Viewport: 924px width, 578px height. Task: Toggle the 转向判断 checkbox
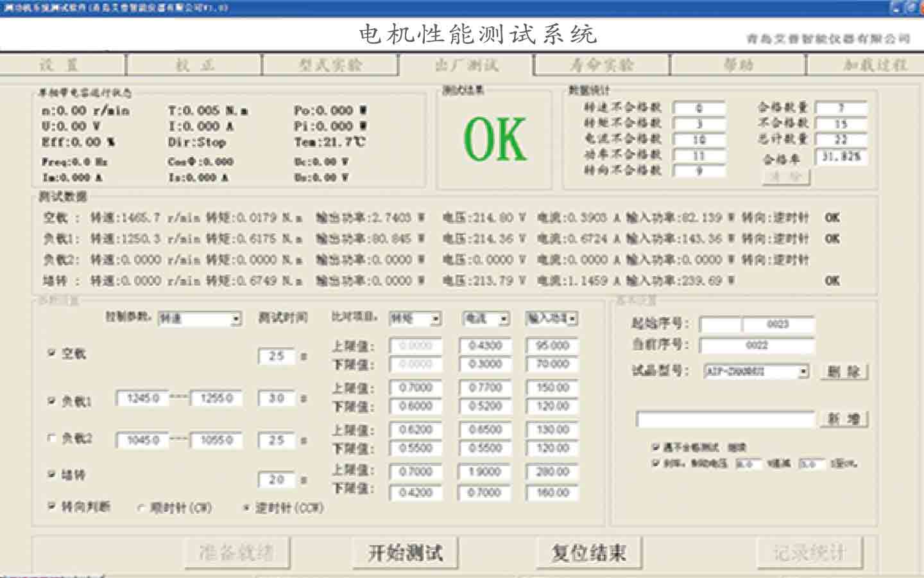(x=51, y=507)
